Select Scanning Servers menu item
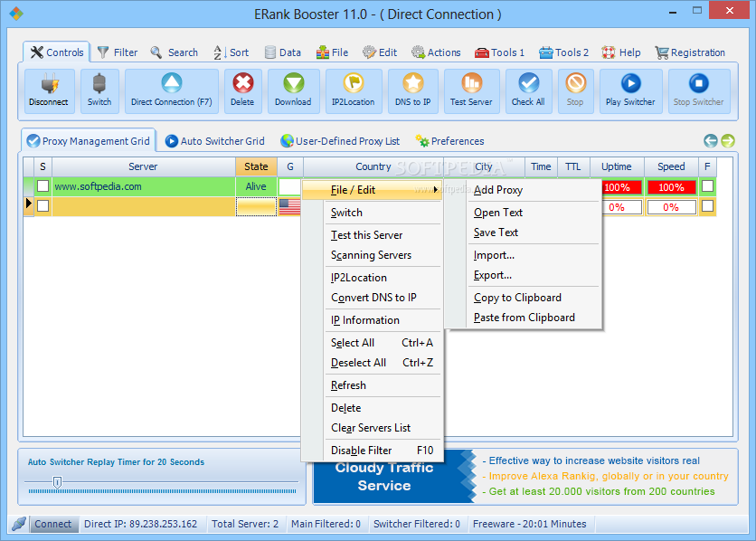Image resolution: width=756 pixels, height=541 pixels. point(372,255)
